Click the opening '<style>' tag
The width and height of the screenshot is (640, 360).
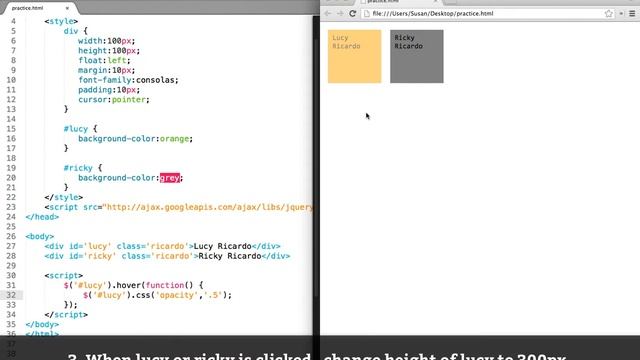point(61,21)
